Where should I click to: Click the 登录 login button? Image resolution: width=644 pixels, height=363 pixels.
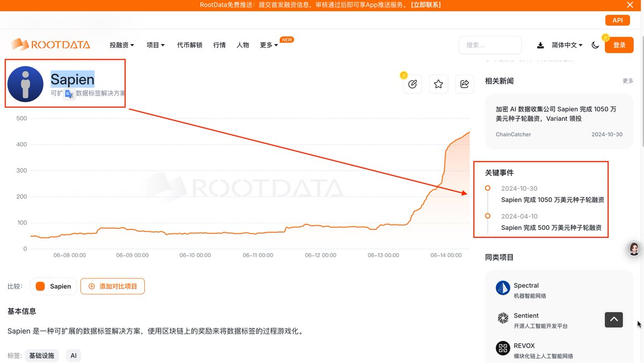pos(619,45)
